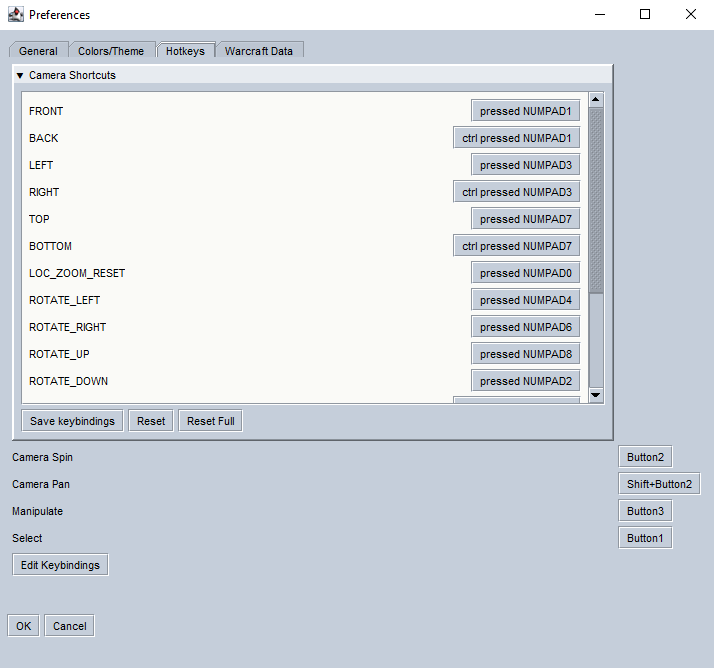The height and width of the screenshot is (668, 714).
Task: Click the Save keybindings button
Action: 72,421
